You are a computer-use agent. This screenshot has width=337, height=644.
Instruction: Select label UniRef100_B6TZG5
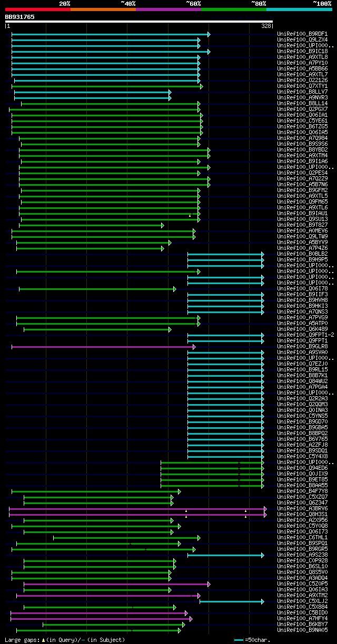point(302,127)
